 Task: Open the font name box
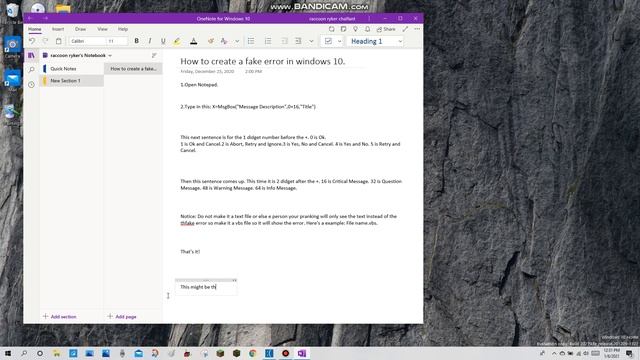(87, 41)
